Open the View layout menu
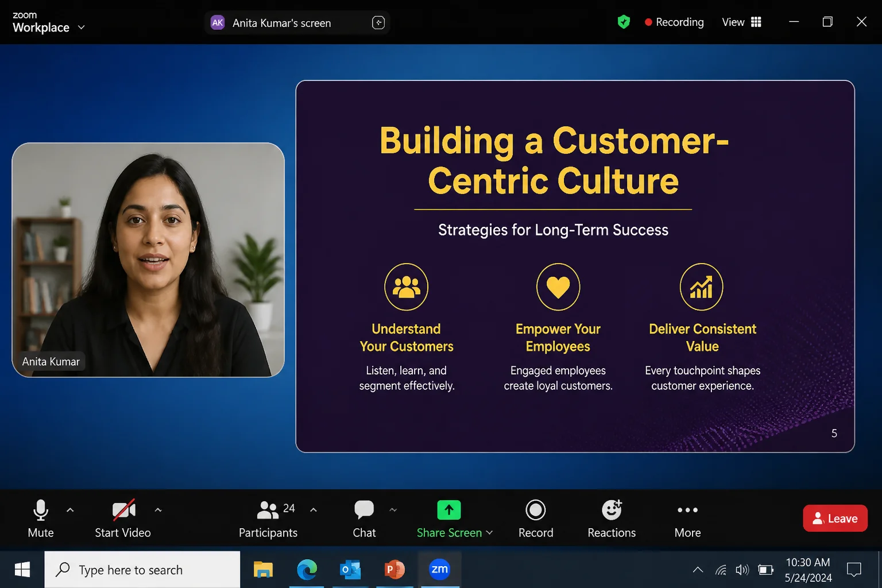This screenshot has width=882, height=588. (741, 22)
